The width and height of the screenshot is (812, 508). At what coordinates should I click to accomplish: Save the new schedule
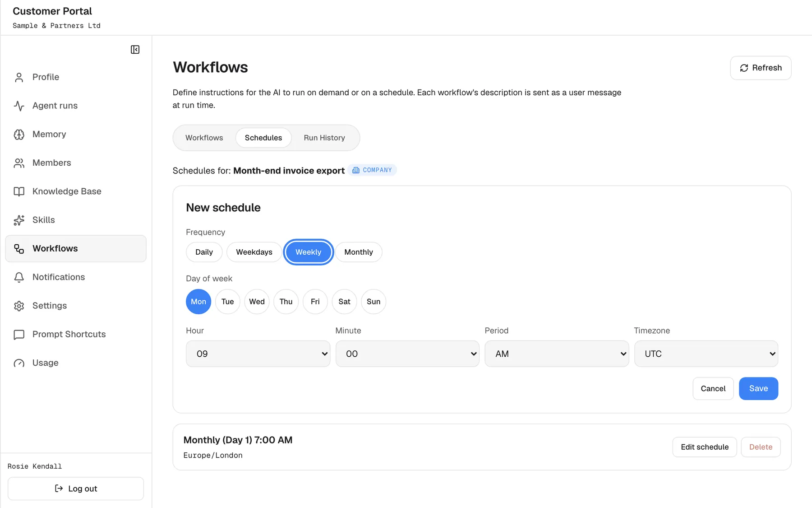pyautogui.click(x=758, y=388)
